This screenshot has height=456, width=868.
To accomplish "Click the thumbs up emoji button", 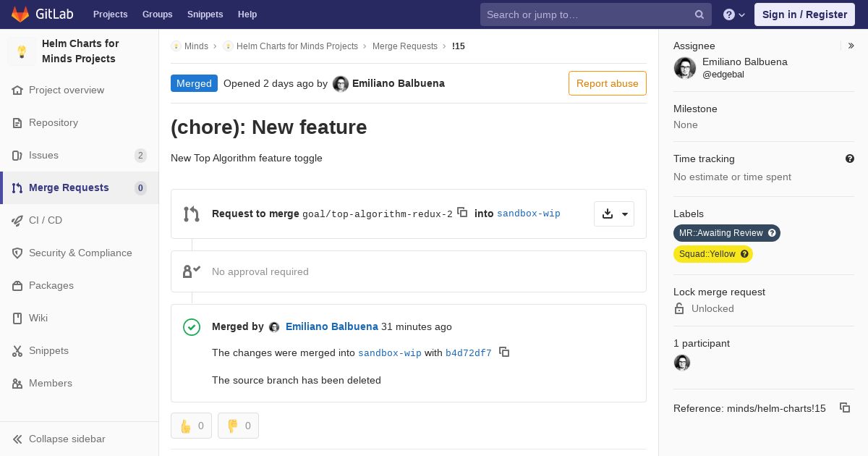I will point(191,426).
